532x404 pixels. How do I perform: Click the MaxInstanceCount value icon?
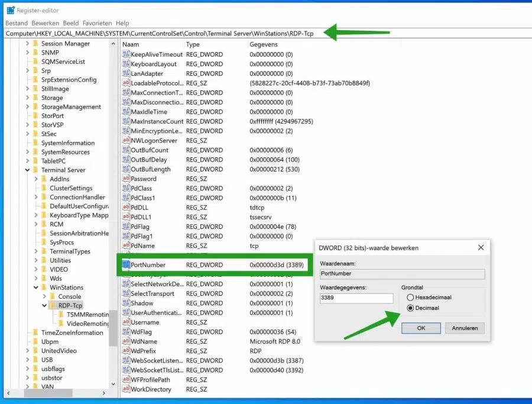[x=126, y=121]
